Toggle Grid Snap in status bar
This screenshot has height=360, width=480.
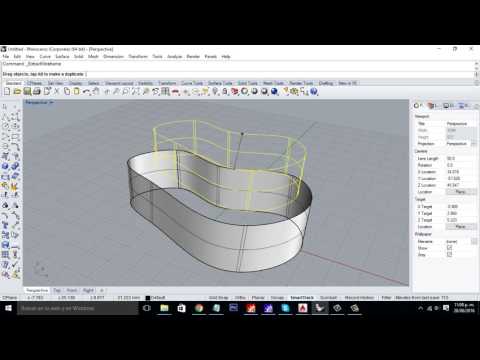click(219, 297)
